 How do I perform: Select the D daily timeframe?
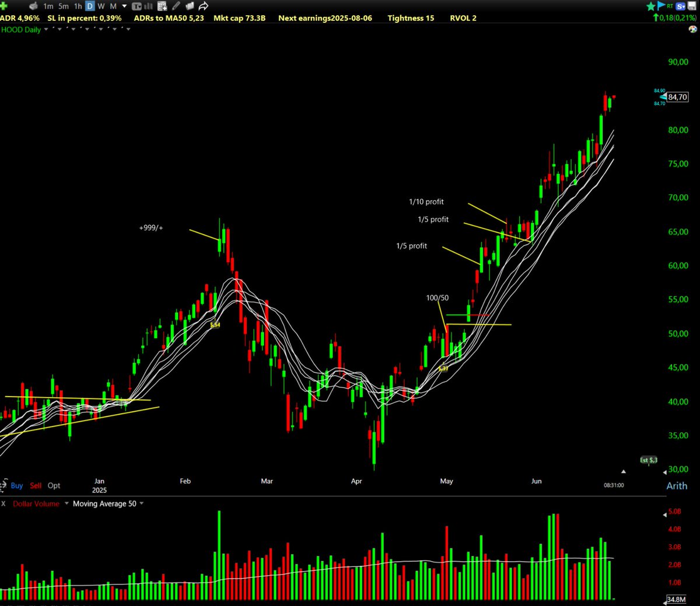coord(90,6)
